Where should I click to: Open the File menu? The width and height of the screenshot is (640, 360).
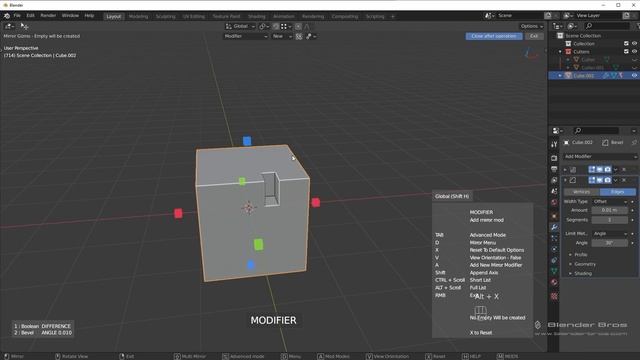click(x=17, y=16)
